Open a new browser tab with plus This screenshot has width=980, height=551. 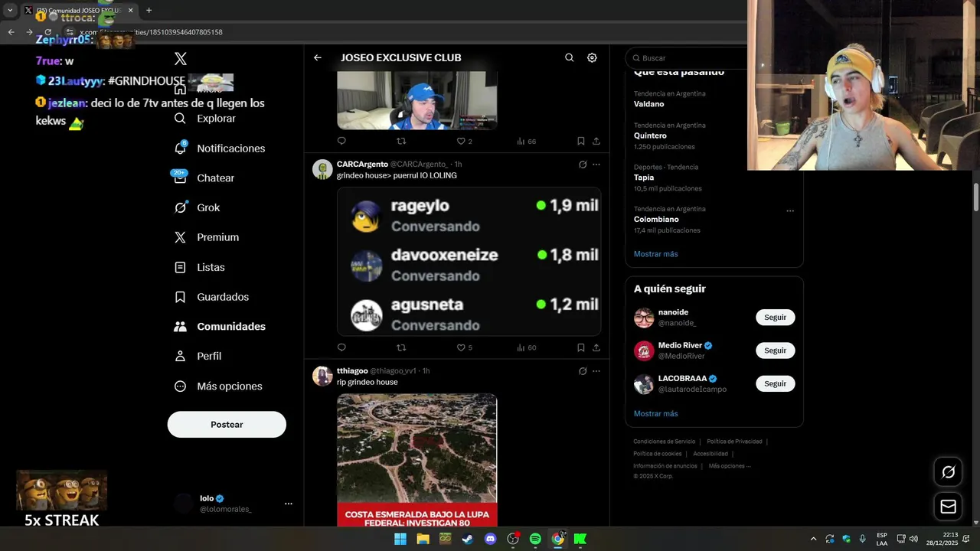(149, 10)
